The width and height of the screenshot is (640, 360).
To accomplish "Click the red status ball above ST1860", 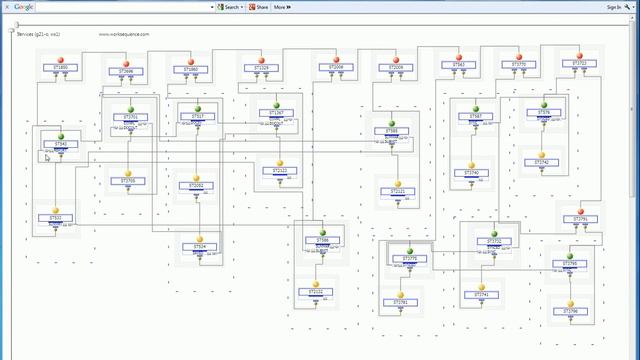I will point(191,62).
